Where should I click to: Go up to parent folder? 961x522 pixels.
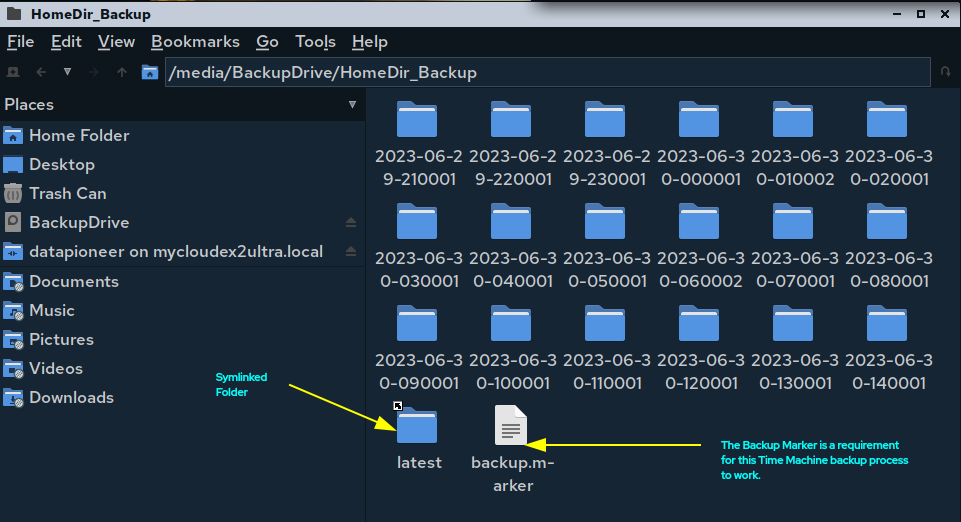(x=122, y=72)
